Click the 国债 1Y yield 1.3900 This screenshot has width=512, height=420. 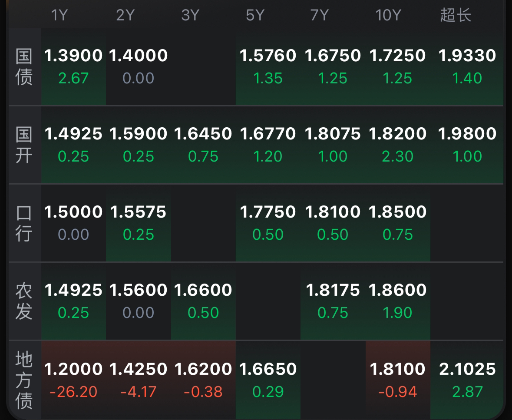73,56
